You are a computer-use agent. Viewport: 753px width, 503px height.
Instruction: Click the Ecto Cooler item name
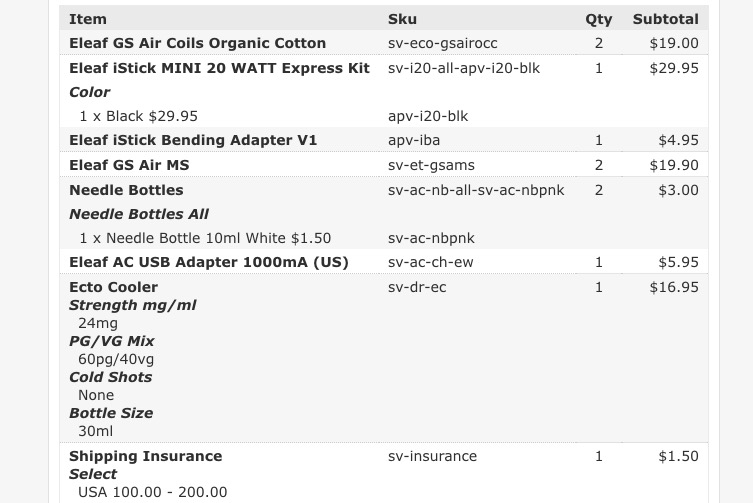pyautogui.click(x=113, y=287)
